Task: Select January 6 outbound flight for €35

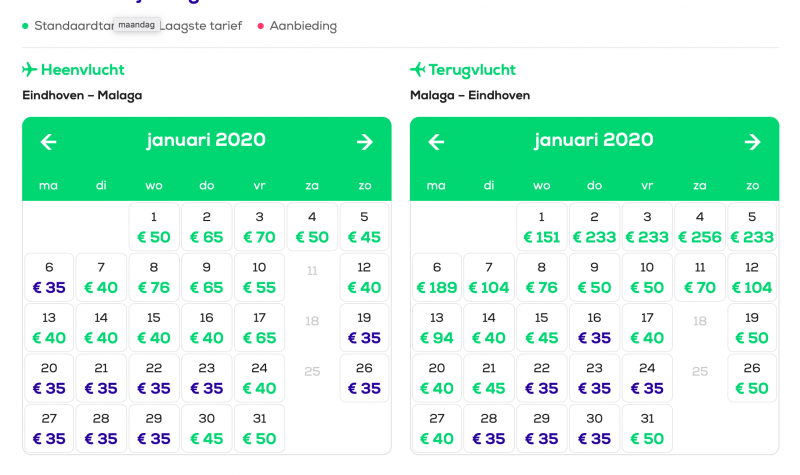Action: [x=49, y=278]
